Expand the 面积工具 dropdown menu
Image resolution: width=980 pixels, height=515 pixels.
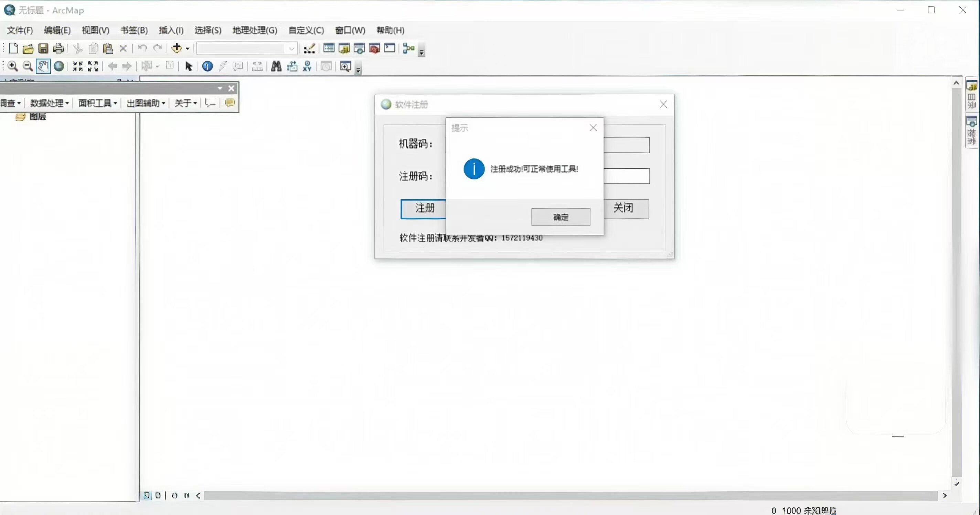98,103
